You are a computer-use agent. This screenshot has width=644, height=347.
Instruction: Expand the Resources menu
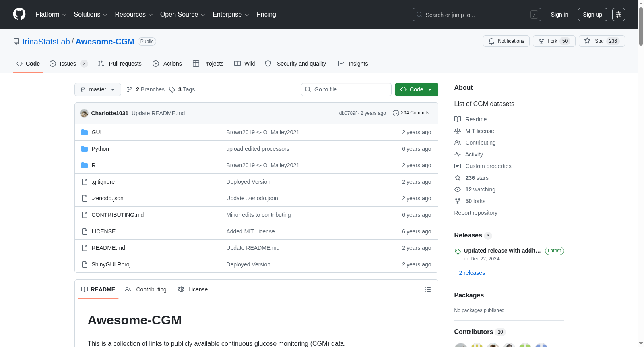[x=134, y=15]
